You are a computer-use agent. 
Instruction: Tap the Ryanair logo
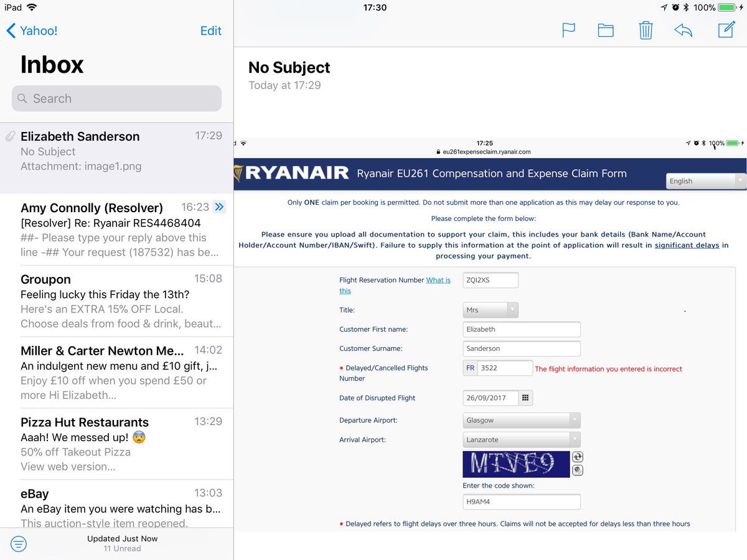[291, 172]
